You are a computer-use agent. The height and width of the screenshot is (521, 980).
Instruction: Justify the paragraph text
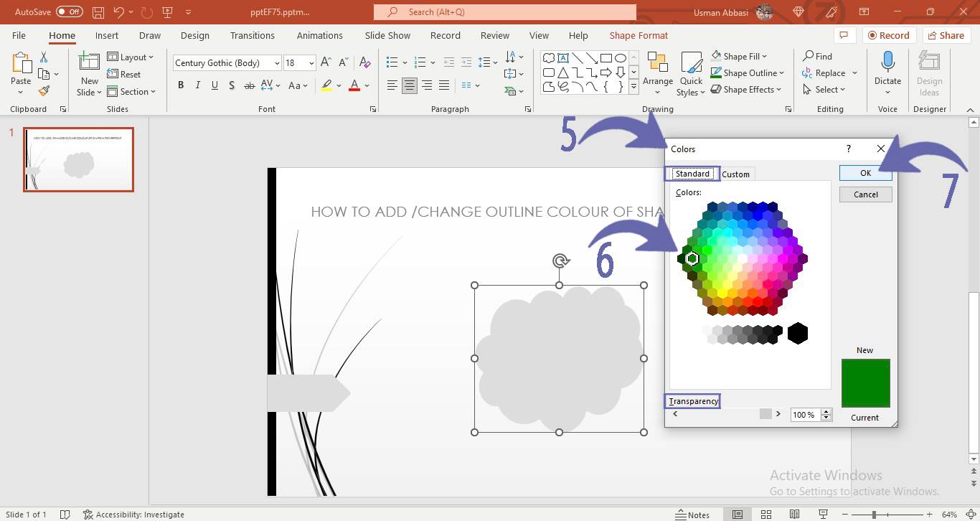(444, 85)
